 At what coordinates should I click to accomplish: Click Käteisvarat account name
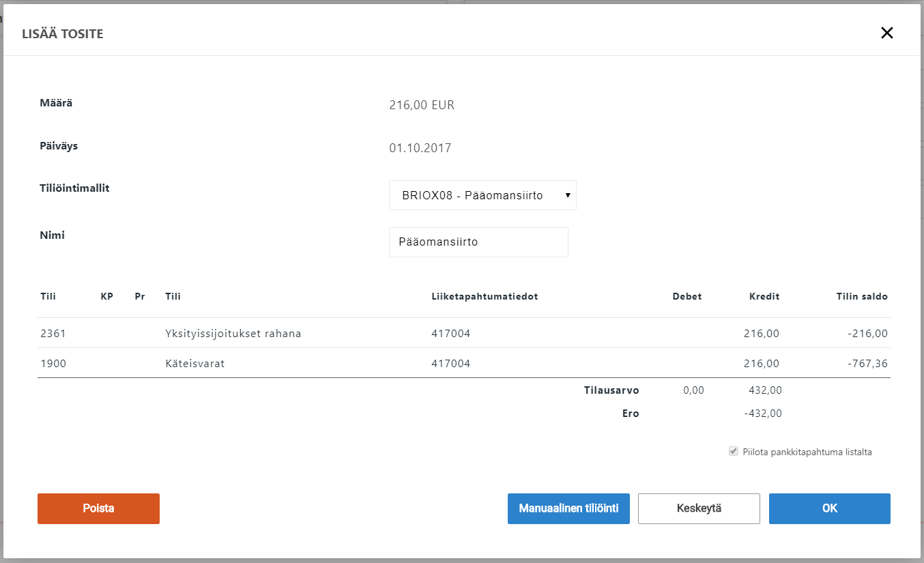[194, 364]
